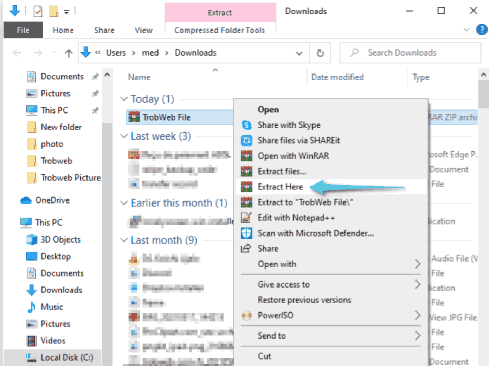This screenshot has width=489, height=366.
Task: Open OneDrive in the navigation pane
Action: [x=52, y=200]
